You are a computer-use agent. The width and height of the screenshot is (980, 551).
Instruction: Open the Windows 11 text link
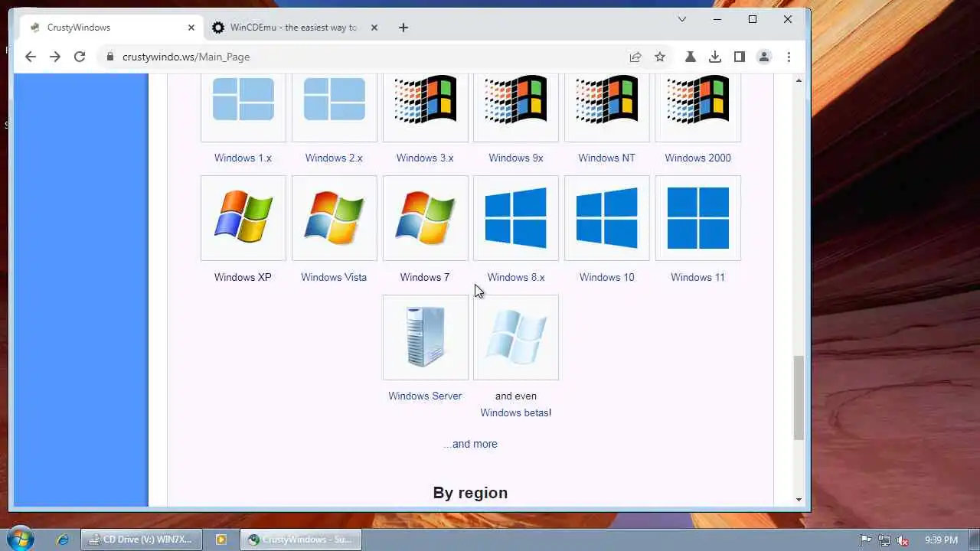[x=697, y=277]
